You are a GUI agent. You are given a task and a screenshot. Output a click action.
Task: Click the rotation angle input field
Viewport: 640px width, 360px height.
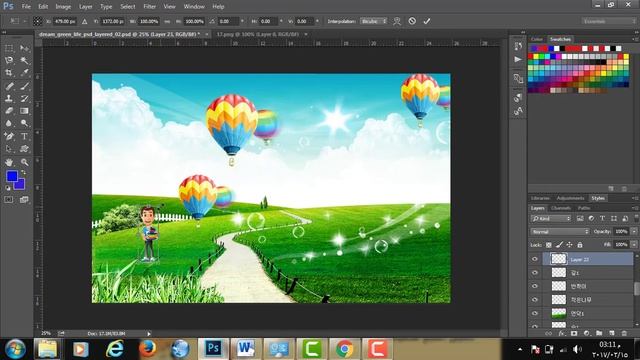click(x=229, y=21)
